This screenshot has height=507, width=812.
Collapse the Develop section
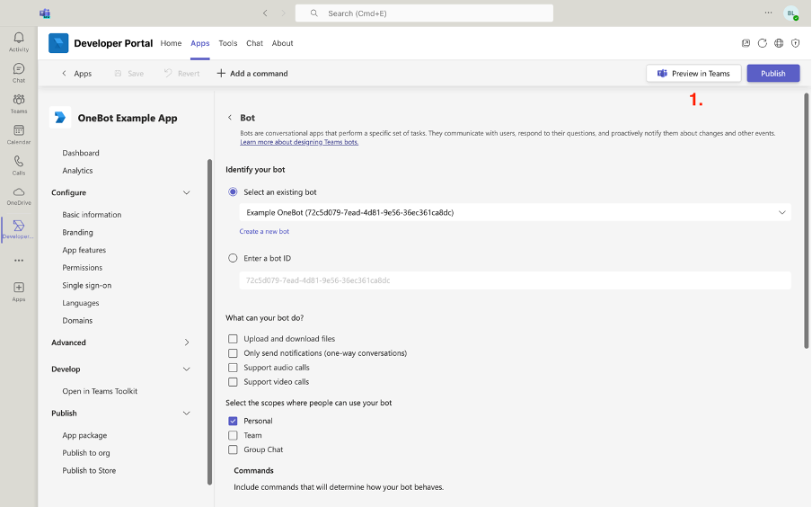187,369
